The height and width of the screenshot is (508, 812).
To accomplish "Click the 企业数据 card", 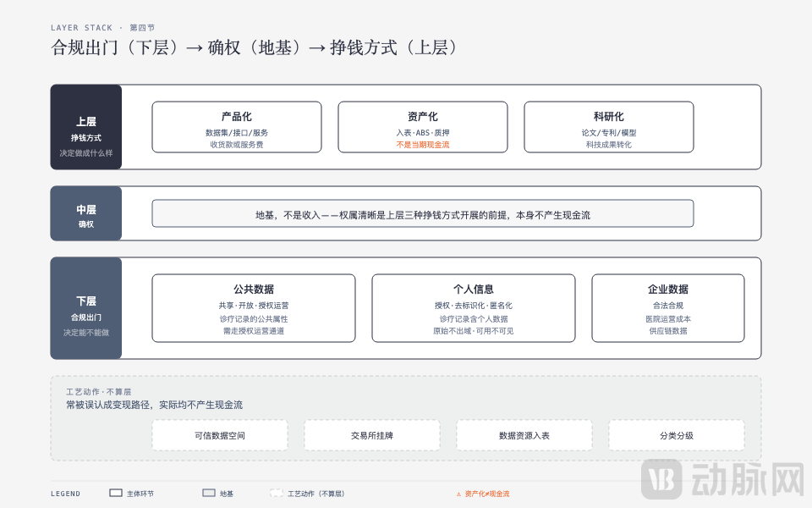I will click(668, 308).
